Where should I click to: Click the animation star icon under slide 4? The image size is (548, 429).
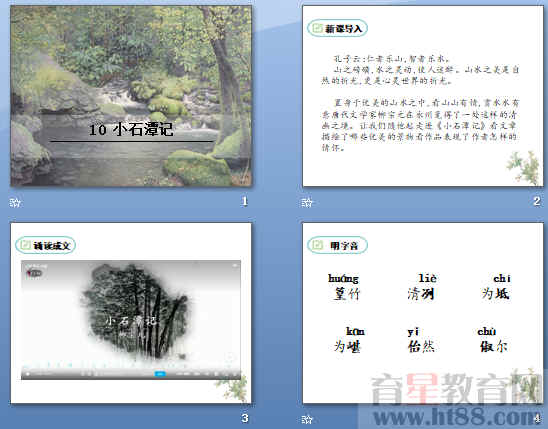click(307, 419)
